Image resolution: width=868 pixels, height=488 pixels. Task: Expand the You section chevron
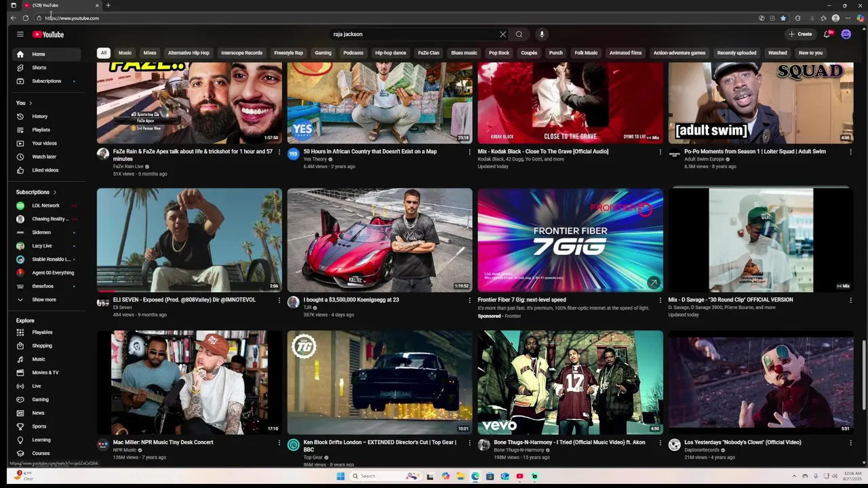30,103
